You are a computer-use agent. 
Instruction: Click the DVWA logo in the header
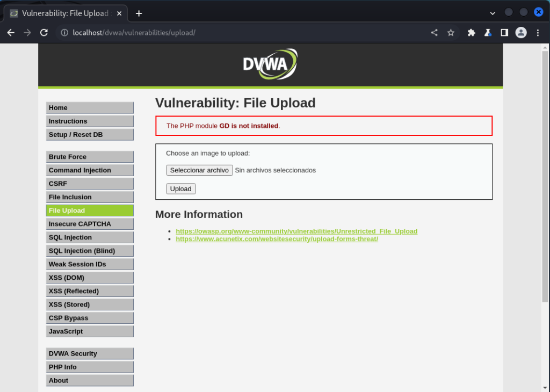coord(270,64)
